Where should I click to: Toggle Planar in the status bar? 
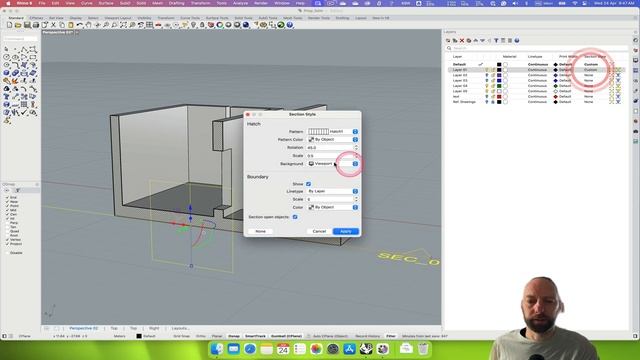pos(217,336)
